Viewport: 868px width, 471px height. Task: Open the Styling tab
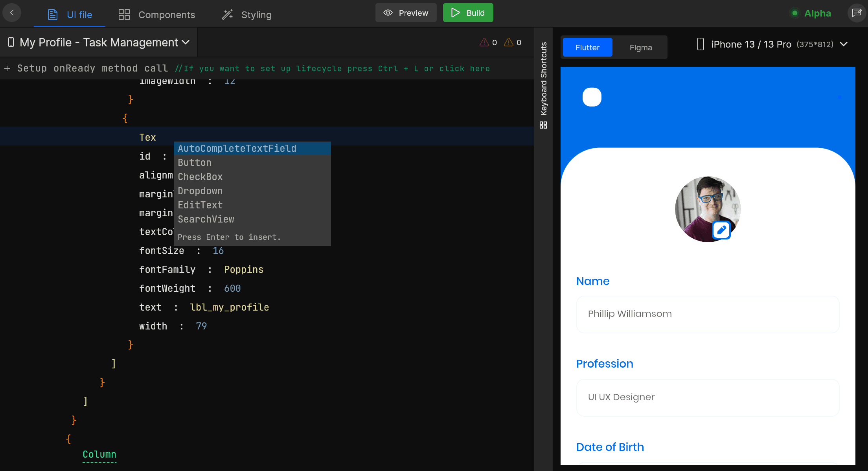click(x=246, y=15)
